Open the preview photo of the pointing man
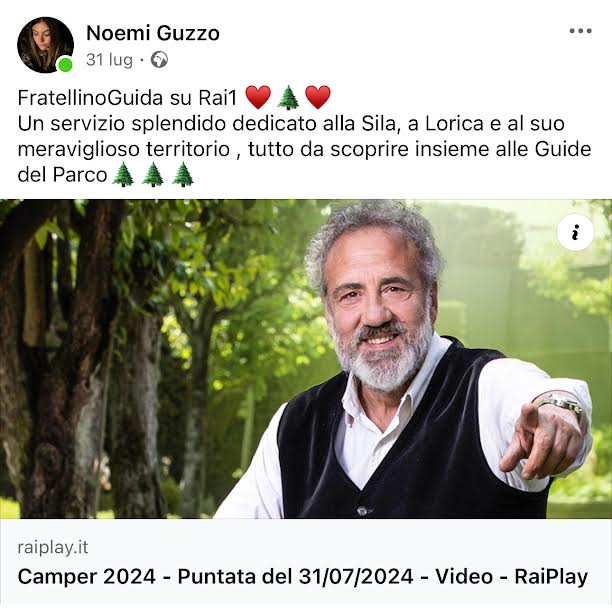 (x=306, y=359)
